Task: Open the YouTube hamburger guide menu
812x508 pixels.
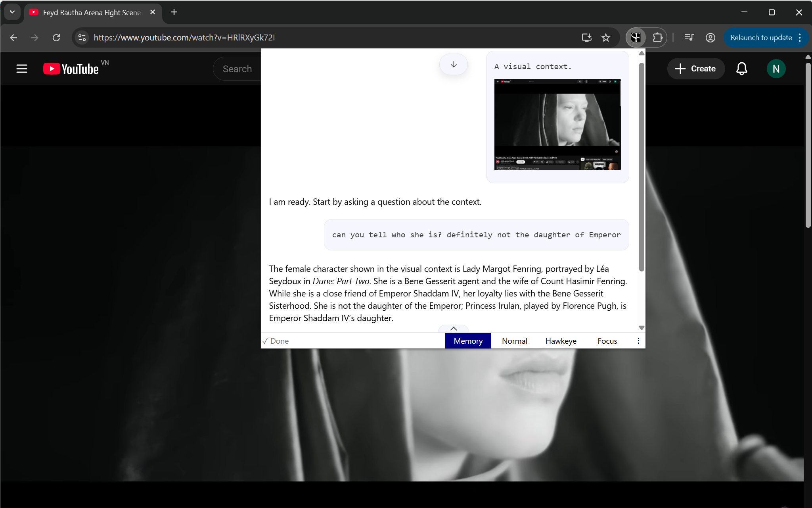Action: 22,69
